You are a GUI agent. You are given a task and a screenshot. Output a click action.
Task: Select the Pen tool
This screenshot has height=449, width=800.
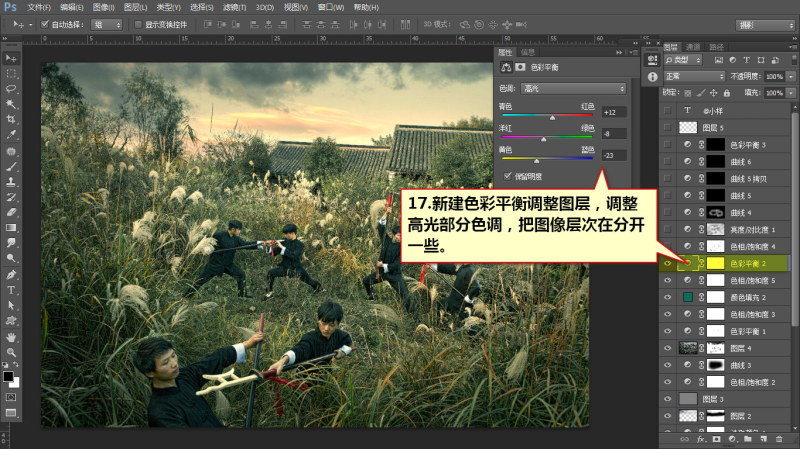11,275
